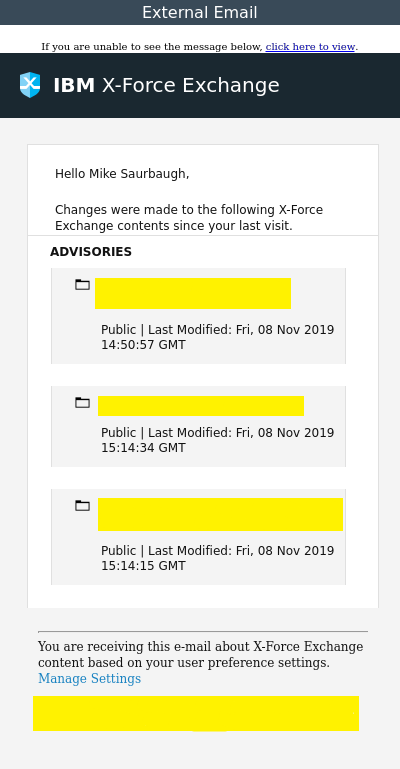Click the 'Hello Mike Saurbaugh' greeting
Screen dimensions: 400x769
122,174
